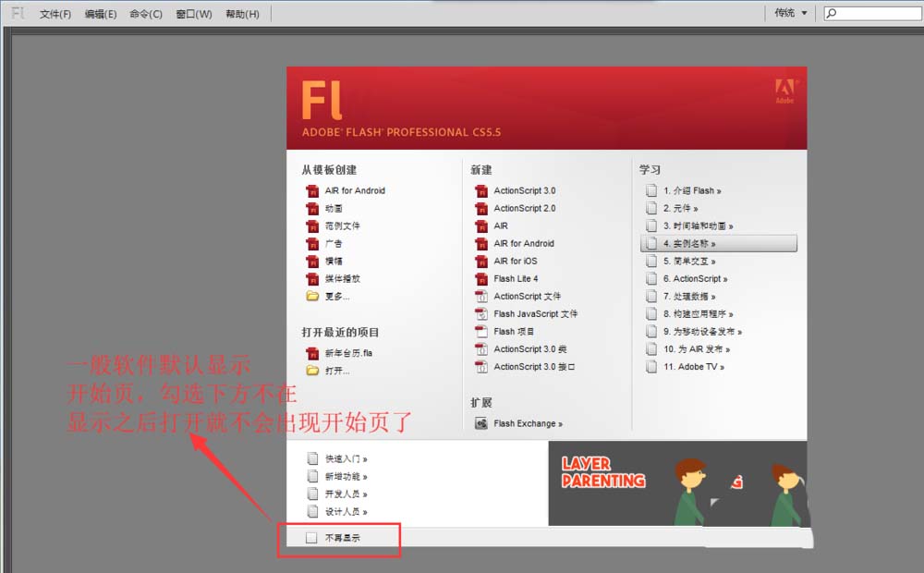Click the 打开... folder icon
This screenshot has height=573, width=924.
coord(312,371)
